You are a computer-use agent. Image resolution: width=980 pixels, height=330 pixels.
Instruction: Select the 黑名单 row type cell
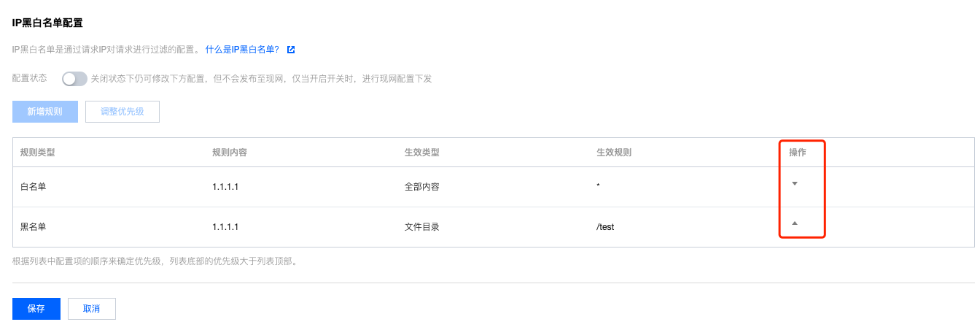pos(34,227)
